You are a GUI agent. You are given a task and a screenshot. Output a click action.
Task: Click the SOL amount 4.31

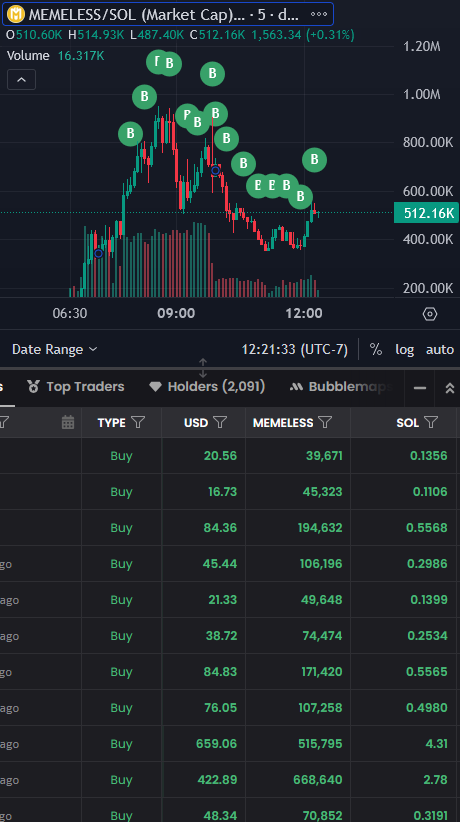click(437, 743)
